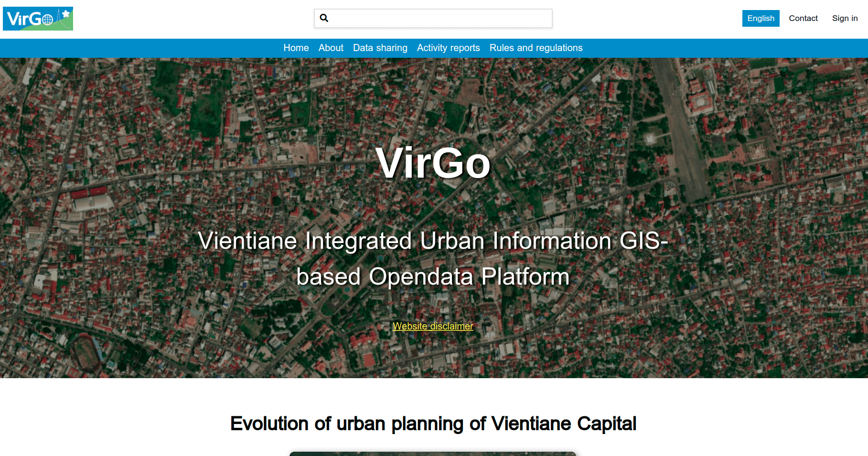Click the large VirGo hero title
Screen dimensions: 868x456
click(x=433, y=163)
